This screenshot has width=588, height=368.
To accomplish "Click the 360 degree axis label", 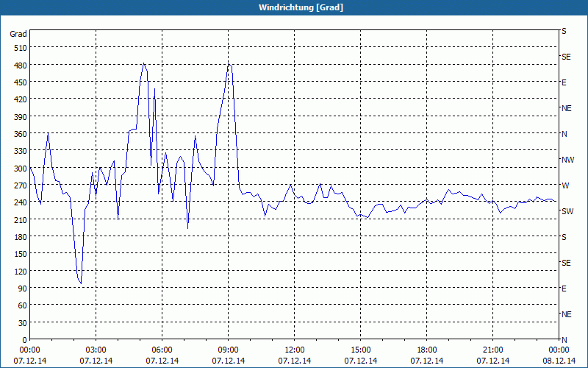I will click(x=21, y=134).
